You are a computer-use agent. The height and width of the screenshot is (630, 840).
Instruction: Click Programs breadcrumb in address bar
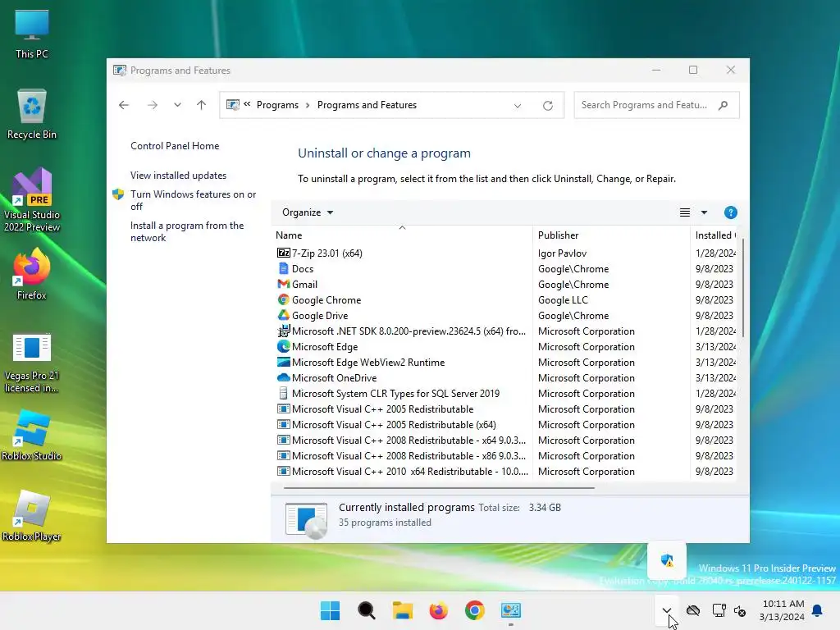pyautogui.click(x=277, y=105)
